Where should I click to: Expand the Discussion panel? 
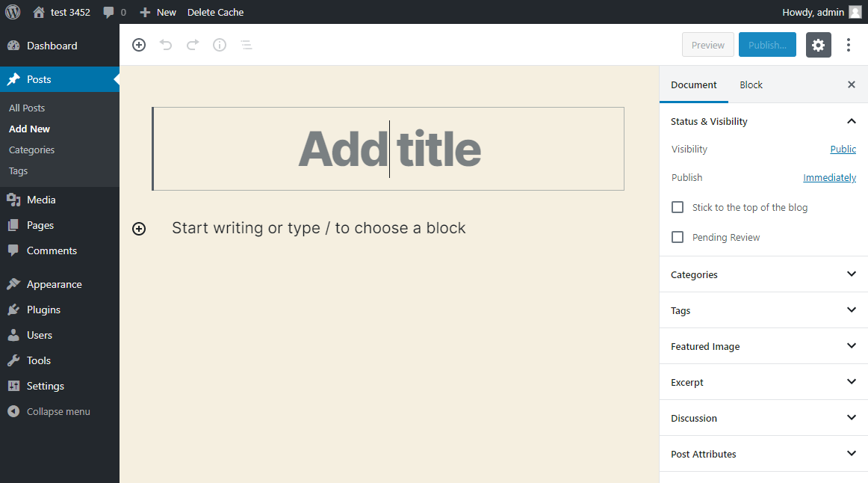763,418
